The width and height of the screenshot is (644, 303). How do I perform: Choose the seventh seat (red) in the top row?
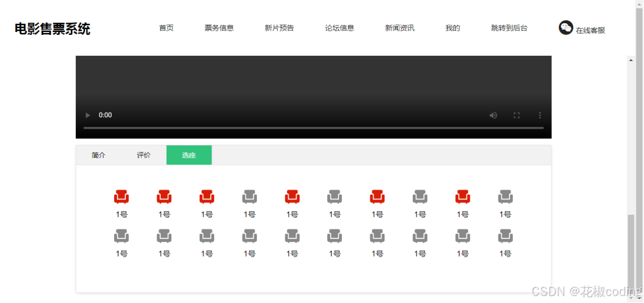tap(377, 197)
